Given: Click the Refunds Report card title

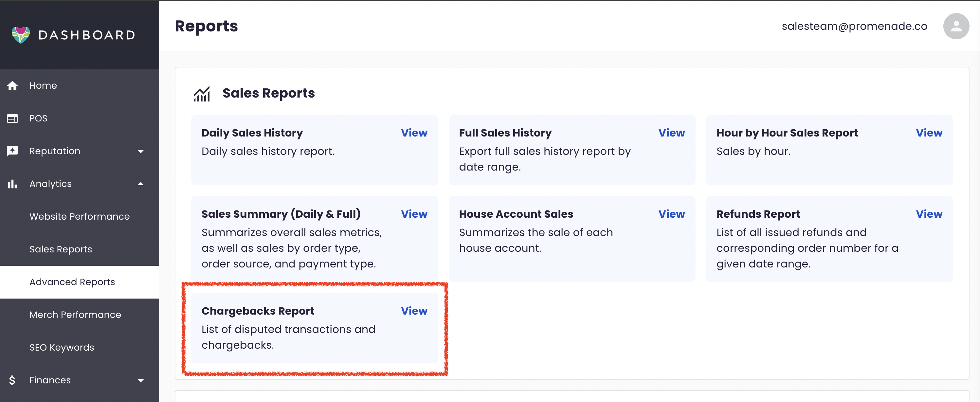Looking at the screenshot, I should click(x=758, y=214).
